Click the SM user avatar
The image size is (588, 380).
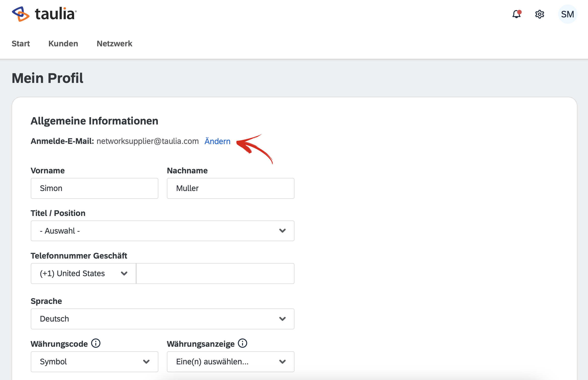pos(567,14)
